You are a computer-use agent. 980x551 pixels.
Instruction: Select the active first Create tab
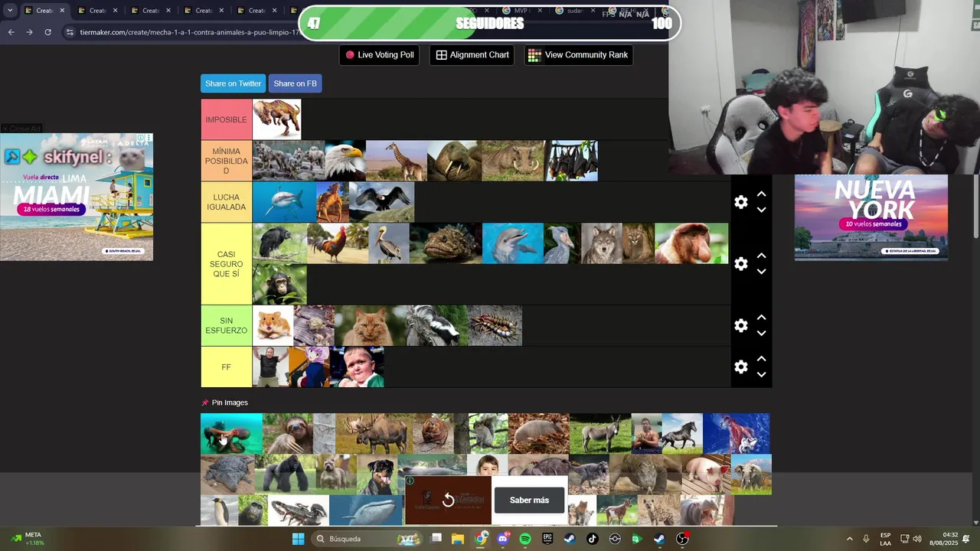pyautogui.click(x=44, y=11)
